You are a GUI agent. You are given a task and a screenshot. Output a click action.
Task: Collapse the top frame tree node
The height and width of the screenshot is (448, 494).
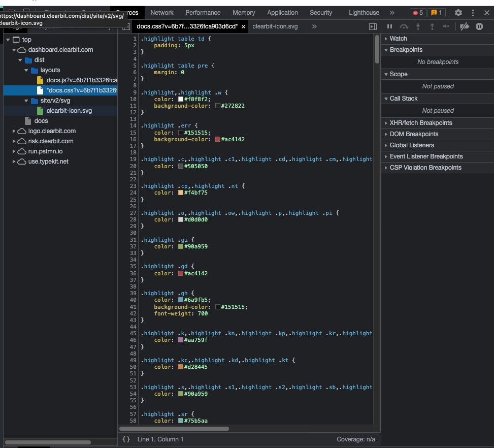click(x=8, y=40)
